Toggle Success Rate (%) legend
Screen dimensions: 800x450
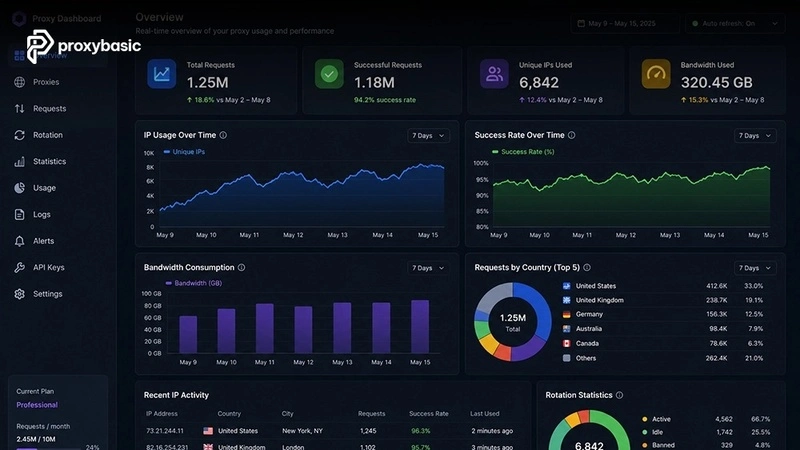click(523, 152)
